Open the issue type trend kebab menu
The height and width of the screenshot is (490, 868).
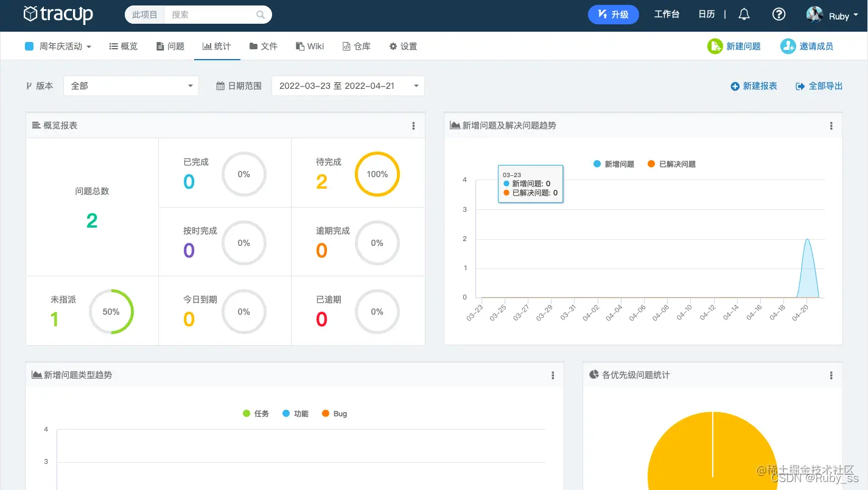click(x=553, y=376)
